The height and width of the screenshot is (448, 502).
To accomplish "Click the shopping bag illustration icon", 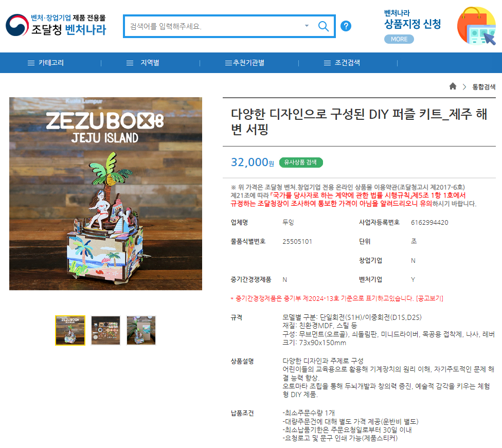I will [476, 26].
